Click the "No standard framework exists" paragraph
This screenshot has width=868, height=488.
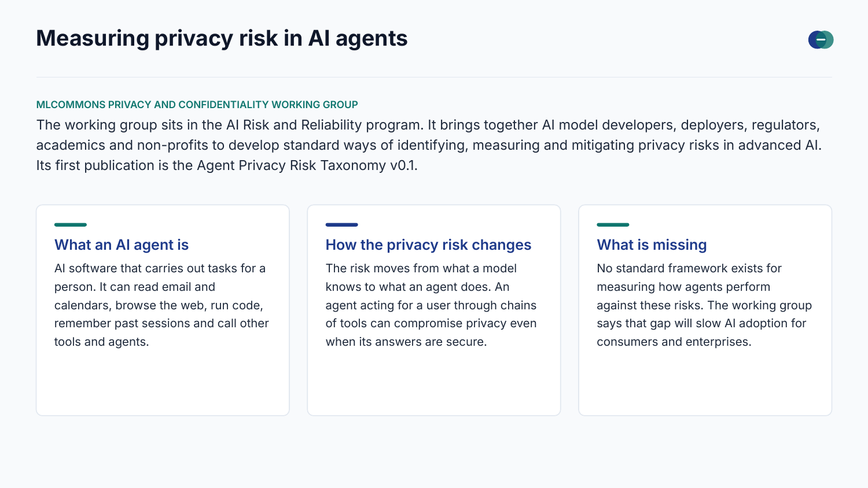pos(704,305)
